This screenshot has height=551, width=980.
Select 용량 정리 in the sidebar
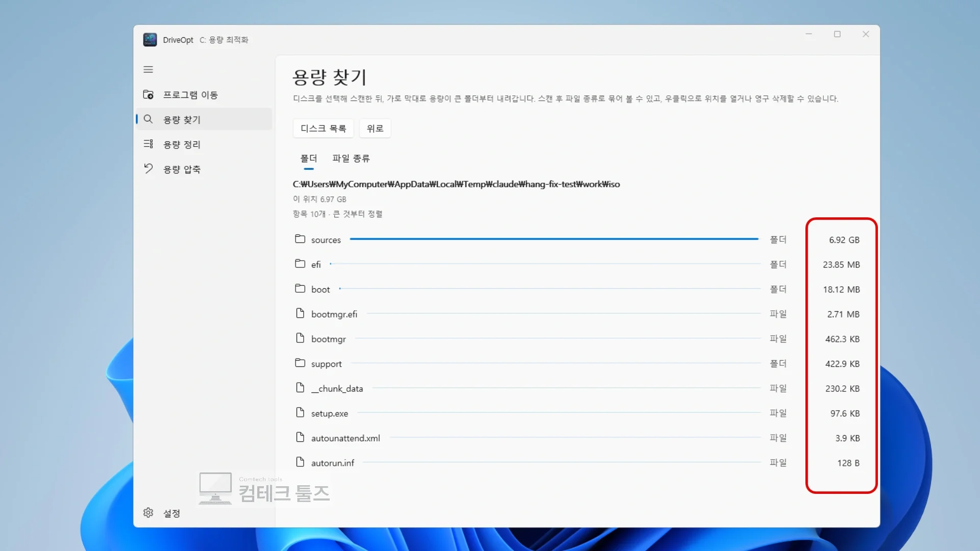tap(204, 144)
